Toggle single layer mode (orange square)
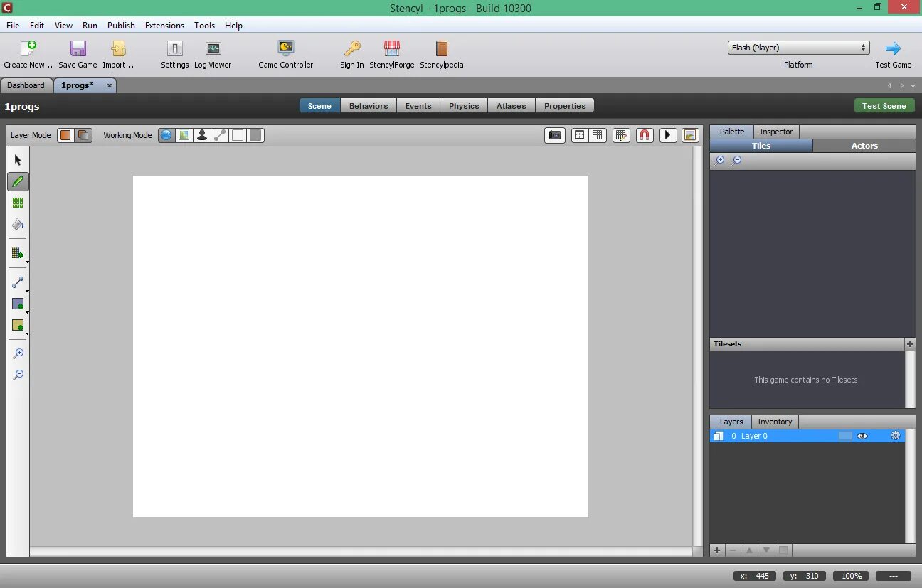Screen dimensions: 922x588 click(65, 135)
